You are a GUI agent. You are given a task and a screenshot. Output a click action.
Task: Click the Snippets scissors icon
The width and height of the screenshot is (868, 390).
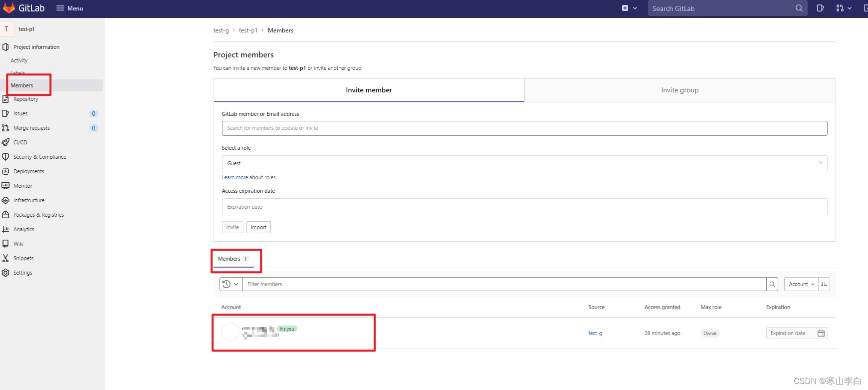(x=5, y=258)
